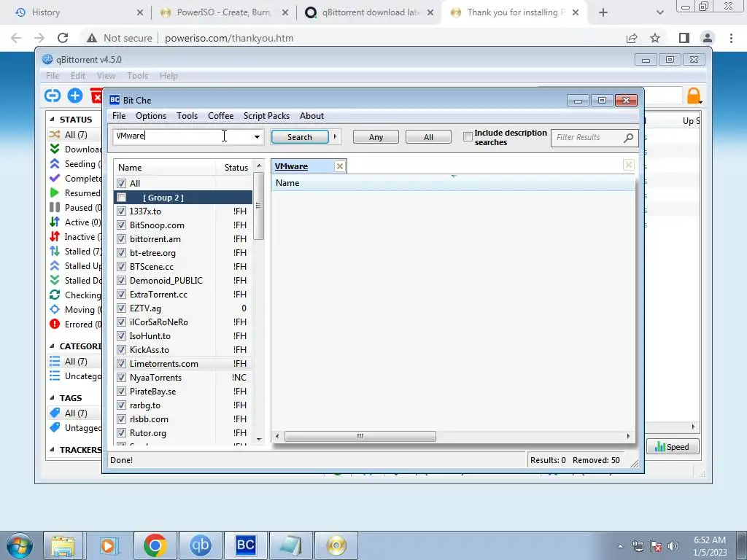This screenshot has height=560, width=747.
Task: Open PowerISO disc icon in taskbar
Action: coord(336,545)
